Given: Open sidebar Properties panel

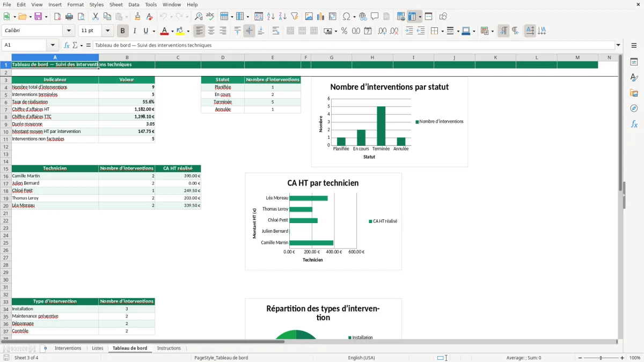Looking at the screenshot, I should (x=634, y=62).
